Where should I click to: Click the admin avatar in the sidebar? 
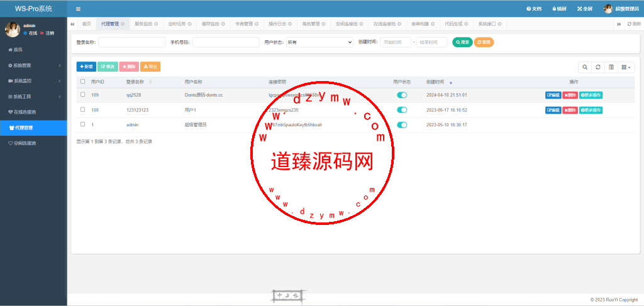pyautogui.click(x=13, y=29)
